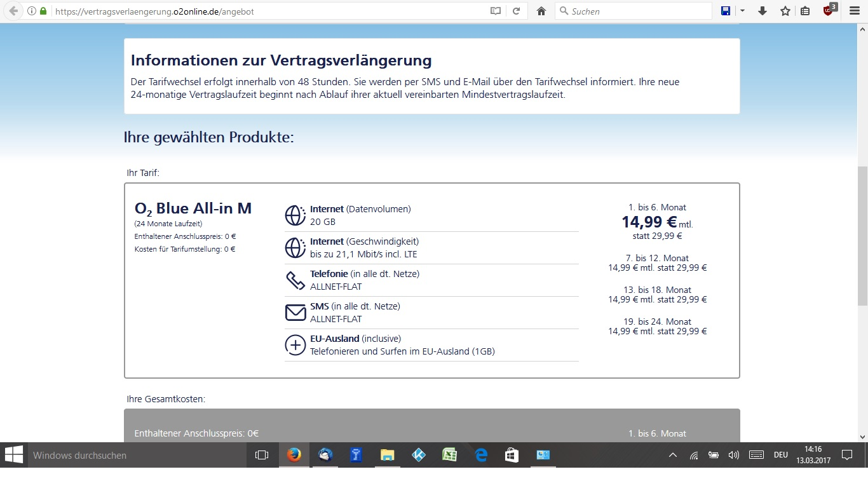Click the scrollbar down arrow
This screenshot has height=488, width=868.
point(862,437)
